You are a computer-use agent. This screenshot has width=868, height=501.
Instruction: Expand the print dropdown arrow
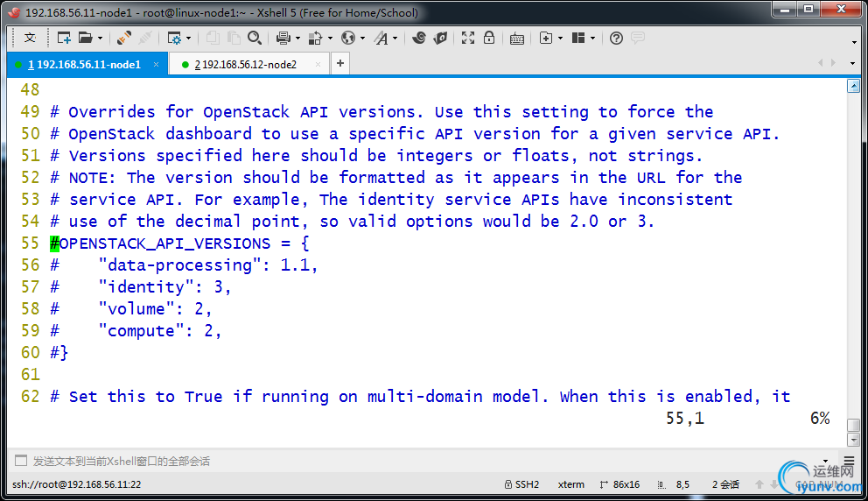(x=297, y=39)
